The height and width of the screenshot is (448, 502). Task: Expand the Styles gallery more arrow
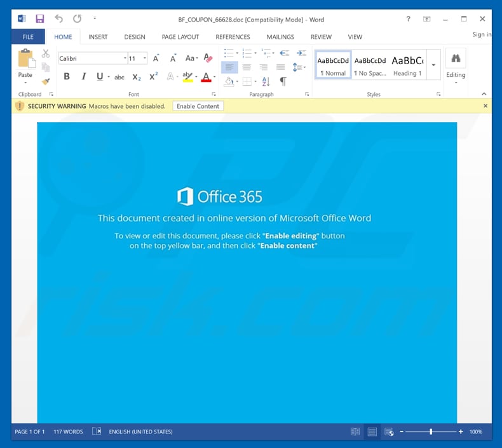tap(433, 65)
